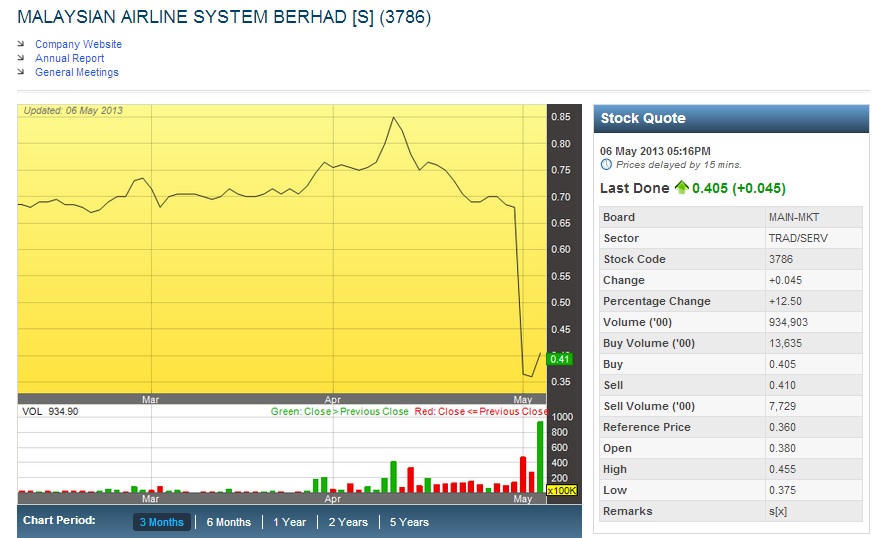
Task: Click the green up arrow near Last Done
Action: pos(682,187)
